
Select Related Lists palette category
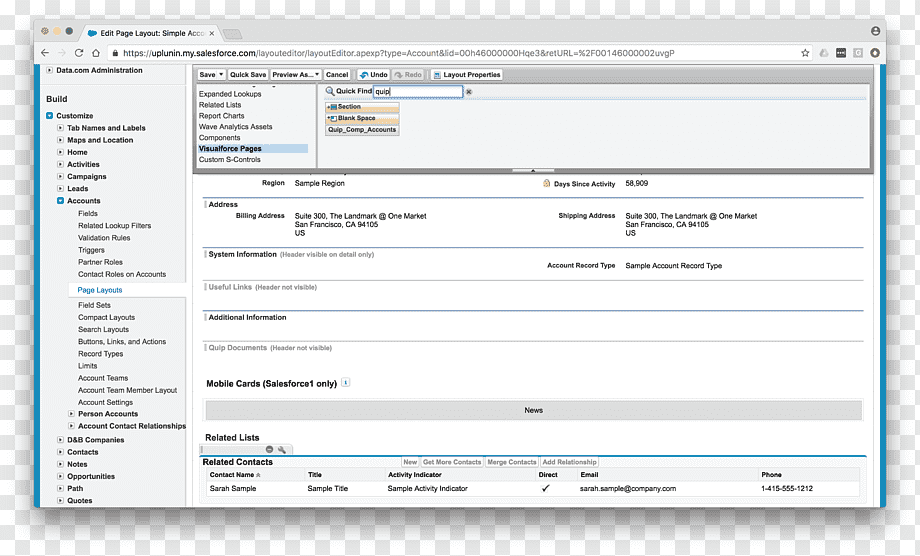click(x=220, y=104)
